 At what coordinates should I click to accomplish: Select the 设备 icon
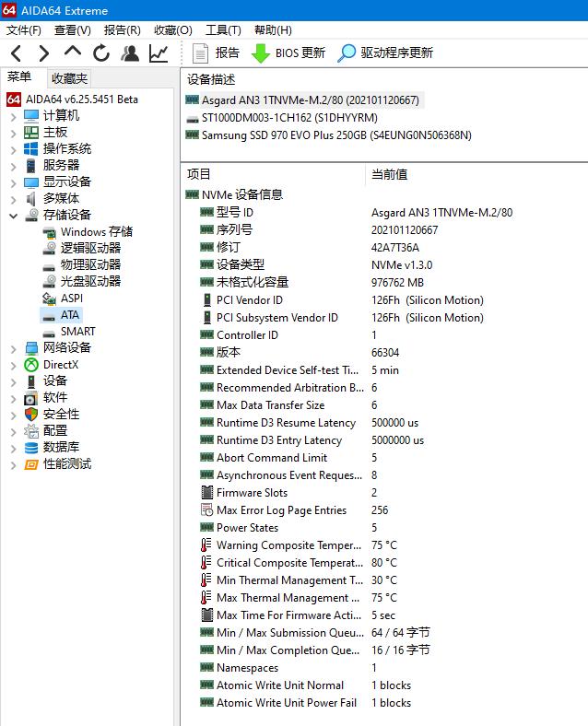pyautogui.click(x=31, y=381)
